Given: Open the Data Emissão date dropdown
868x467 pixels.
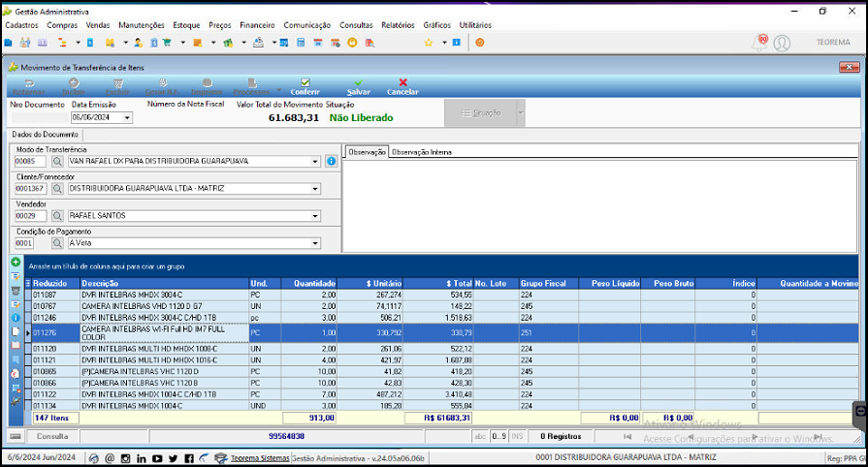Looking at the screenshot, I should click(x=127, y=117).
